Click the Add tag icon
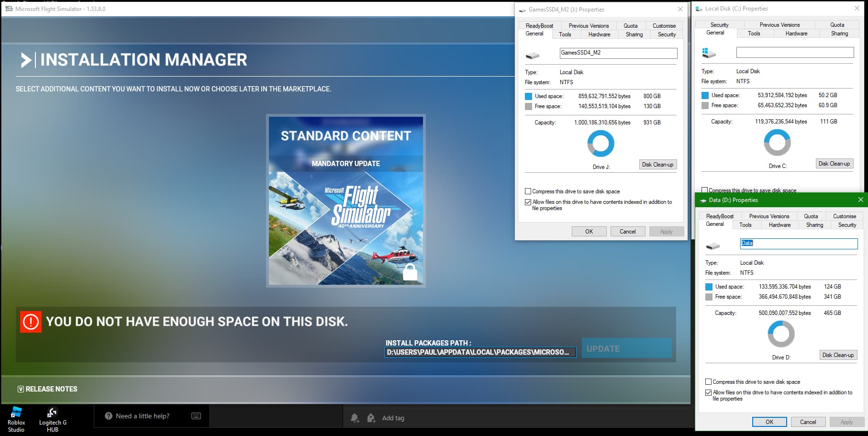The image size is (868, 436). point(371,418)
